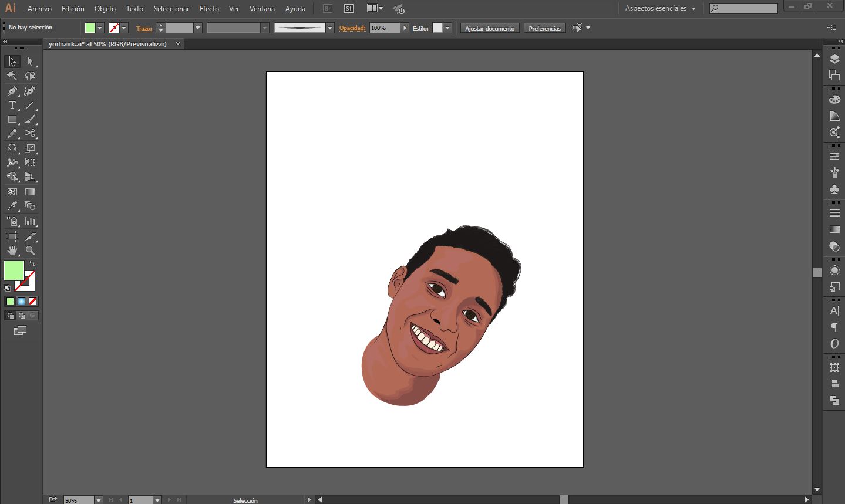Screen dimensions: 845x504
Task: Open the Layers panel icon
Action: click(x=834, y=59)
